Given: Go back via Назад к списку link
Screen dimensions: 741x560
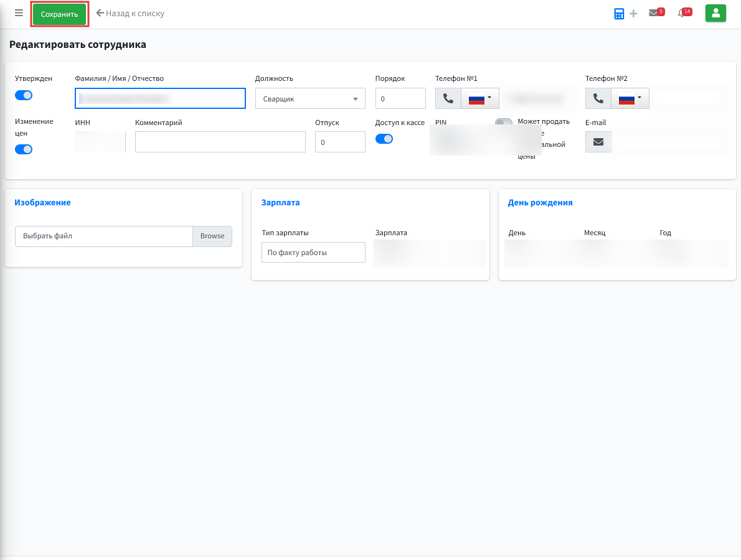Looking at the screenshot, I should click(x=130, y=13).
